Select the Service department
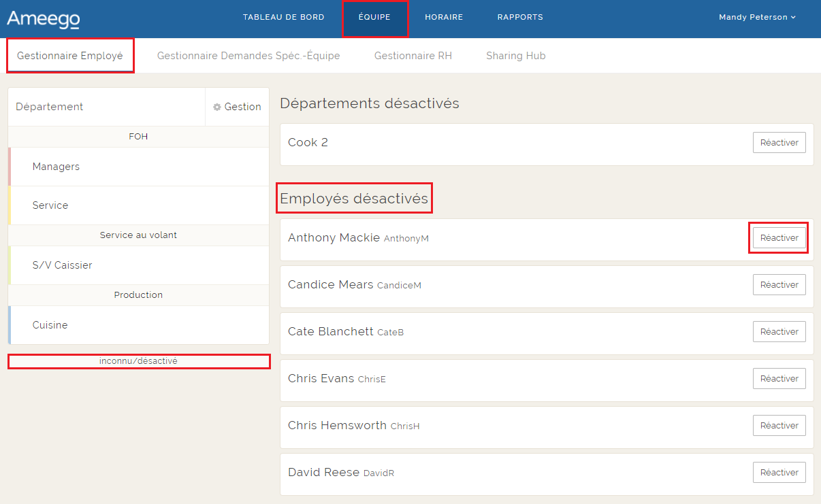The width and height of the screenshot is (821, 504). tap(50, 205)
